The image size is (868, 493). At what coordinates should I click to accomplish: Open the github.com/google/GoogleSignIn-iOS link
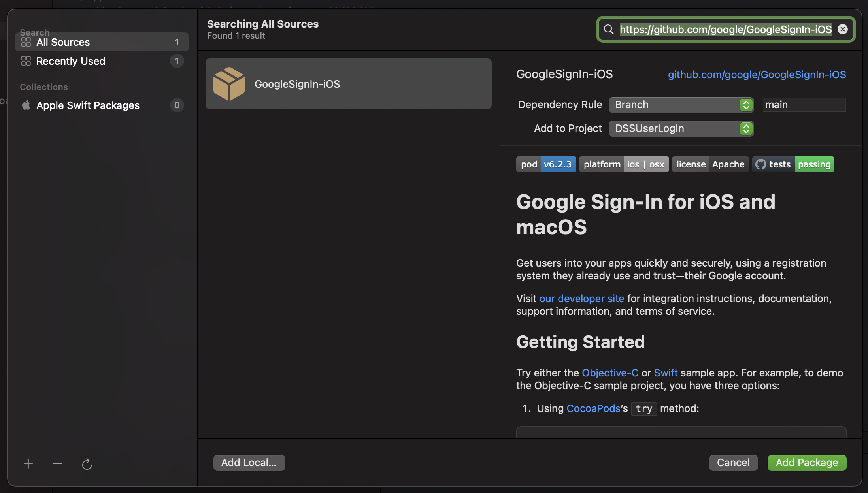tap(757, 74)
